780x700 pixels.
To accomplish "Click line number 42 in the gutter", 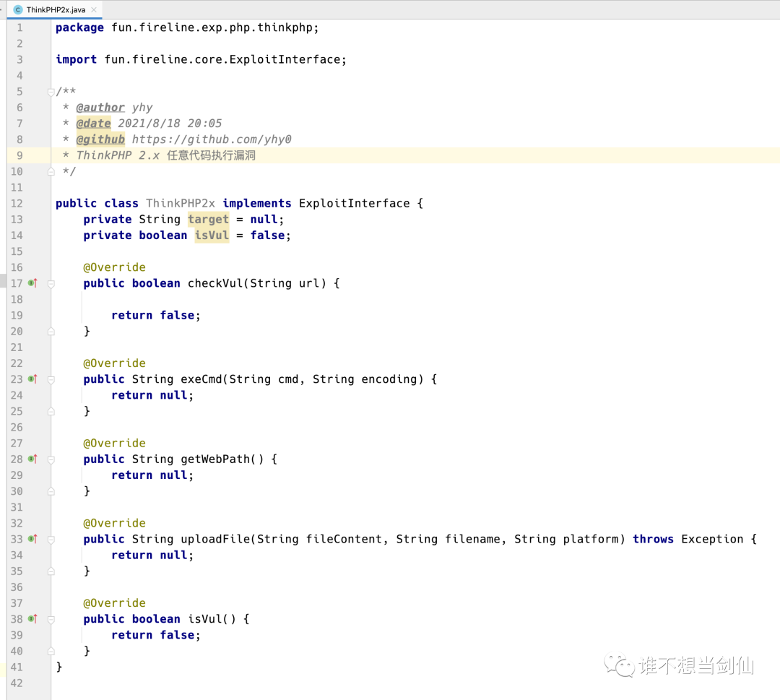I will click(17, 683).
